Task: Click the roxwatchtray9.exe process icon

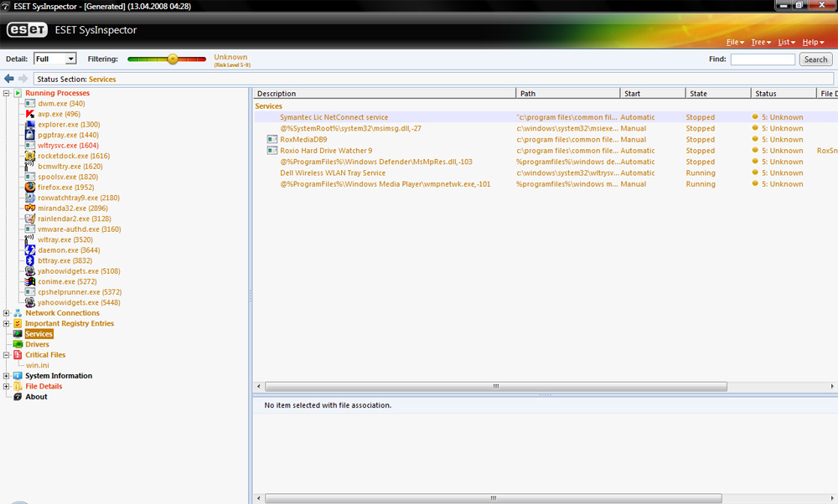Action: [30, 198]
